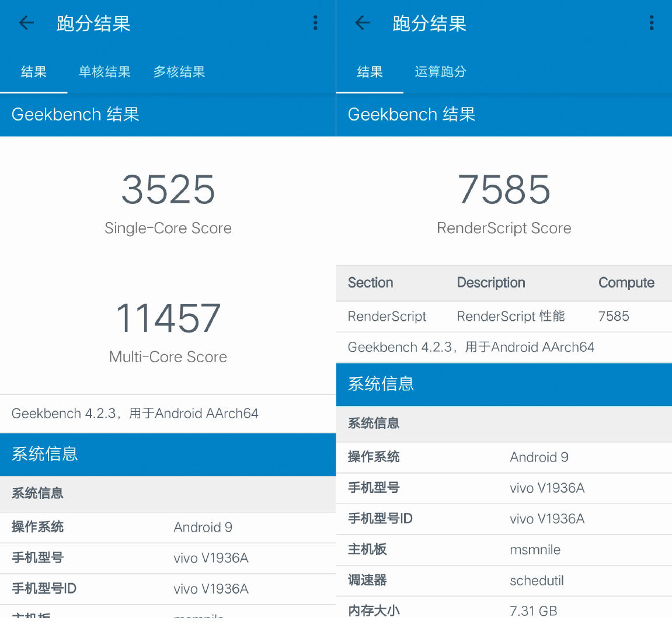Open the overflow menu on the right screen

click(x=652, y=23)
